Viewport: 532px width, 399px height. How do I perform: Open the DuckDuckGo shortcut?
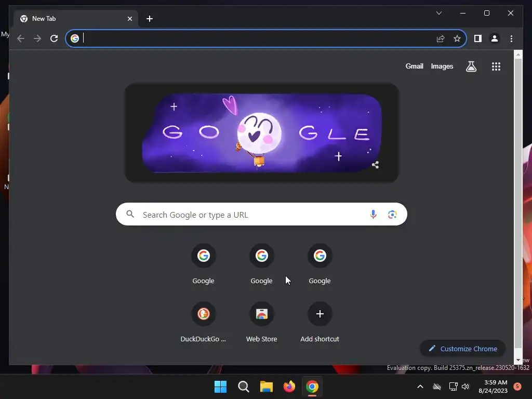[203, 322]
